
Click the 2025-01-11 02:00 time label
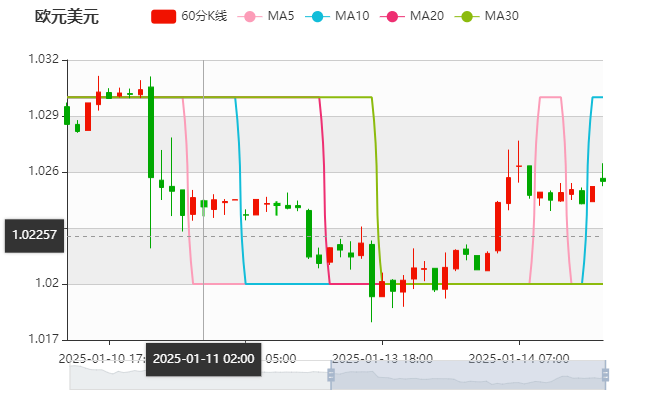pos(203,358)
